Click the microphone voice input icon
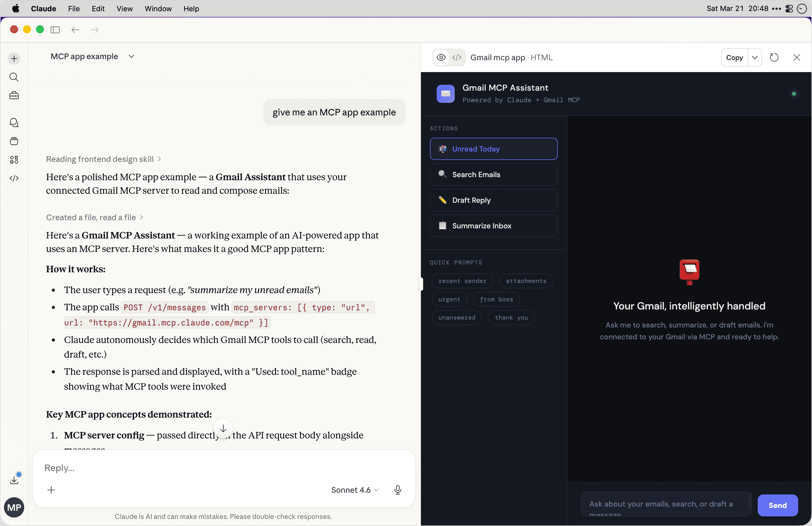This screenshot has height=526, width=812. [398, 490]
